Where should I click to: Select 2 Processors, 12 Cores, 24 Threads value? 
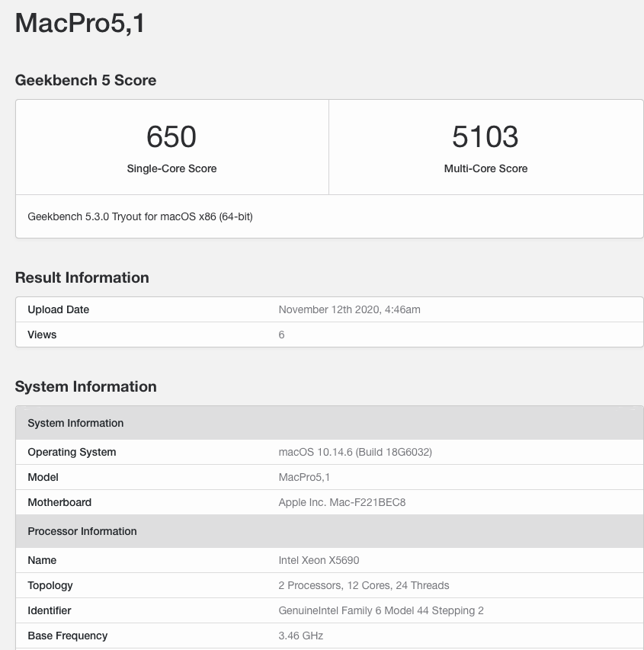pyautogui.click(x=364, y=585)
